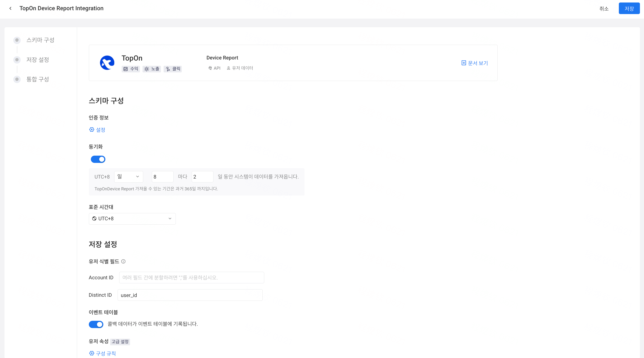Click the API plug icon
This screenshot has height=358, width=644.
(210, 68)
